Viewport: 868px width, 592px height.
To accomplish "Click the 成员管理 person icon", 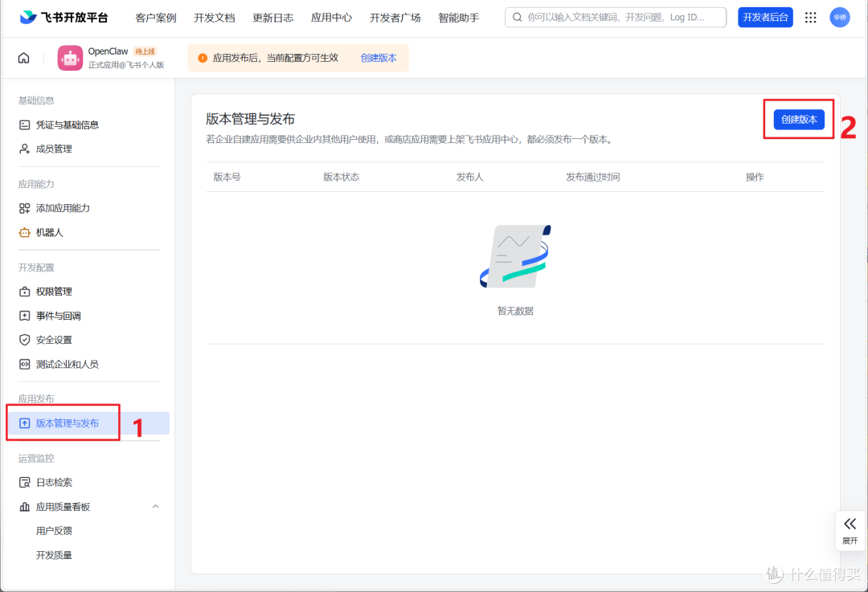I will click(24, 149).
